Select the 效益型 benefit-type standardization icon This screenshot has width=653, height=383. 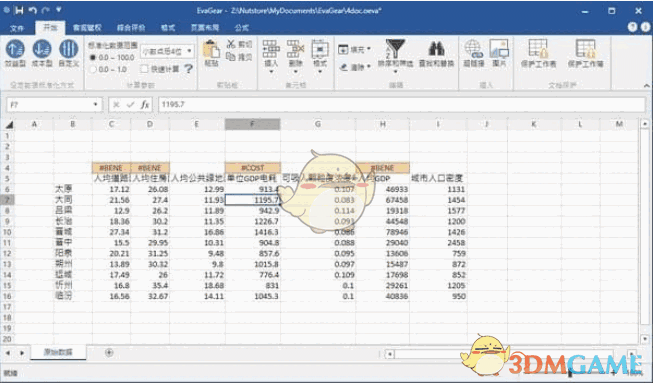[x=15, y=49]
